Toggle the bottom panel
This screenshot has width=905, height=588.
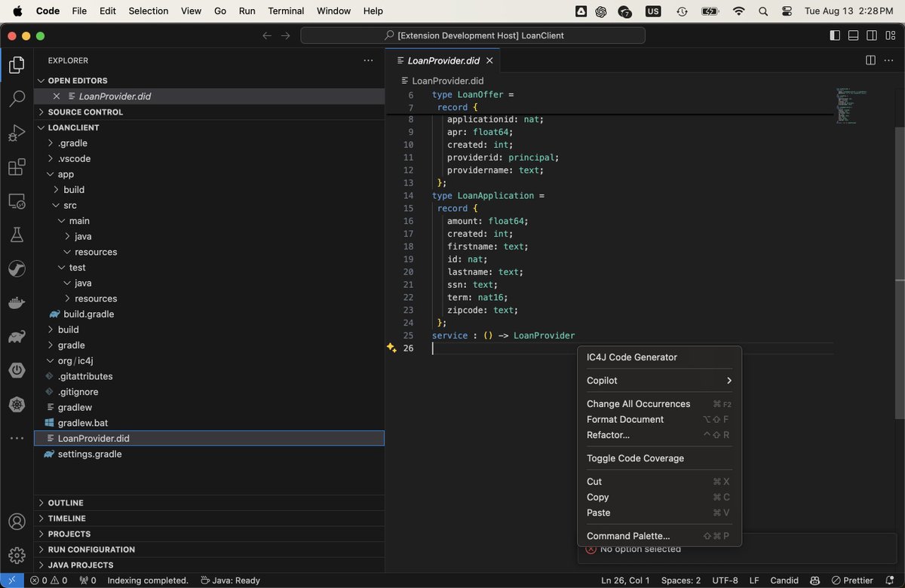pos(854,35)
